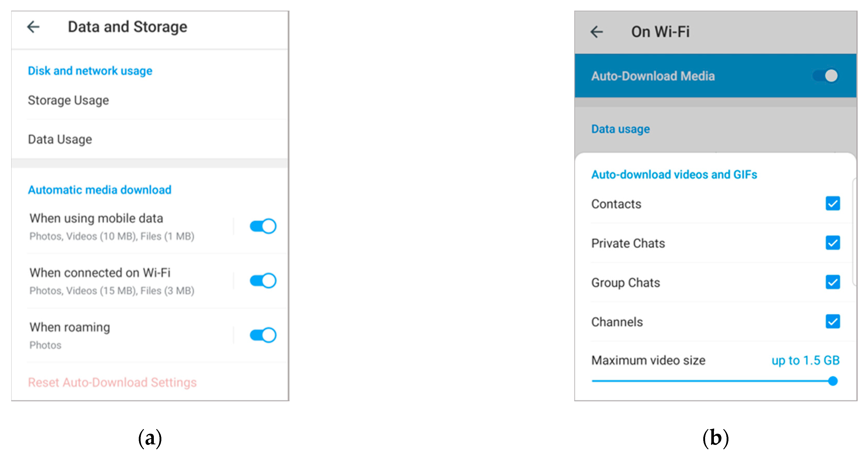Toggle auto-download when using mobile data

pos(263,226)
